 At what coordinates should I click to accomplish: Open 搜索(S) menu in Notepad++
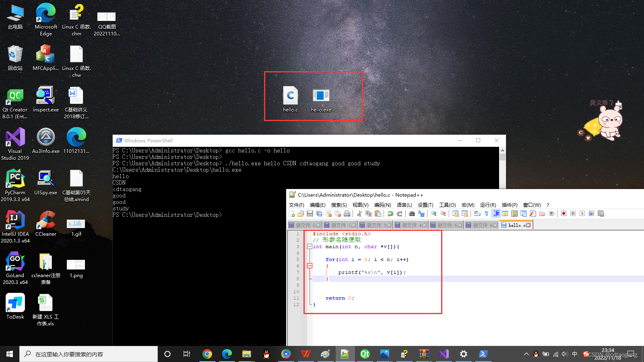339,205
